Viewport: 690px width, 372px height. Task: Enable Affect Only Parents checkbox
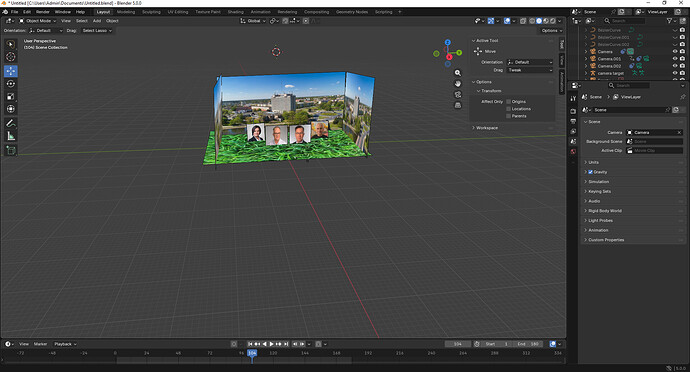point(508,116)
